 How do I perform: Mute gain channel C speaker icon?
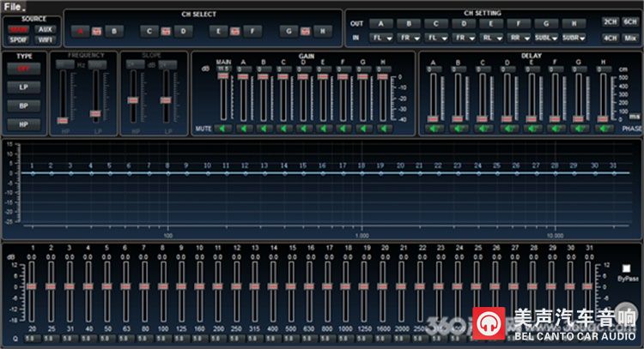pyautogui.click(x=283, y=129)
